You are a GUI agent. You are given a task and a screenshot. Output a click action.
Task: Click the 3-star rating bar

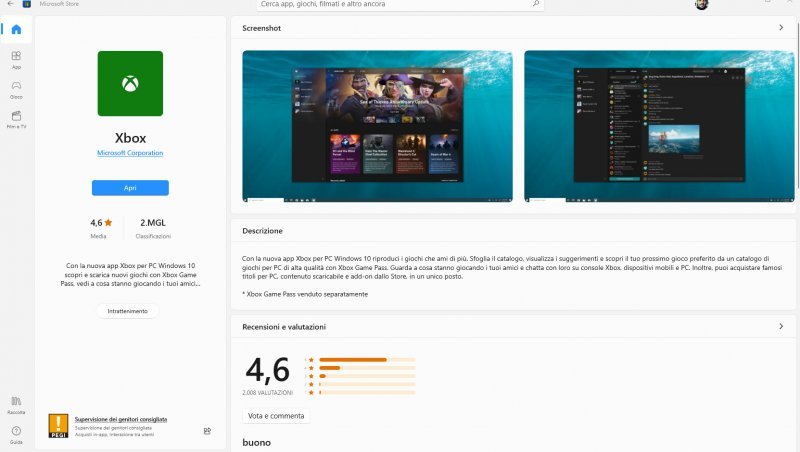(367, 376)
